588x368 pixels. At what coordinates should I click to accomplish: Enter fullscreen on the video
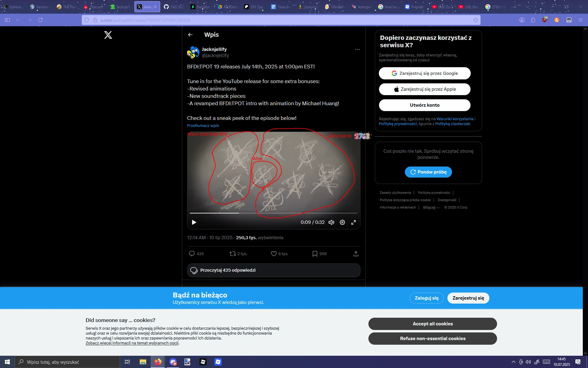pyautogui.click(x=353, y=222)
